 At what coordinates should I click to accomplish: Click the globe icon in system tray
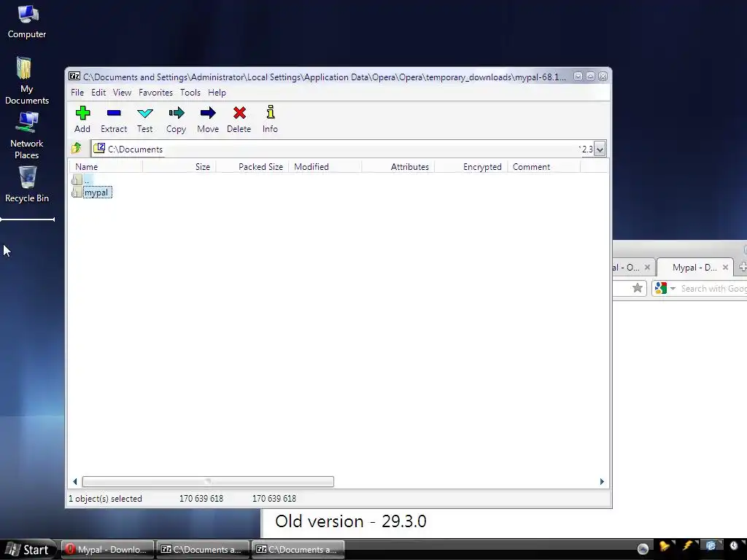[643, 548]
